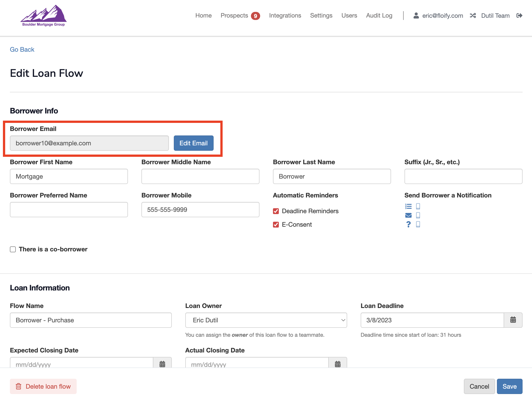This screenshot has height=403, width=532.
Task: Click the shuffle team switch icon
Action: (x=473, y=16)
